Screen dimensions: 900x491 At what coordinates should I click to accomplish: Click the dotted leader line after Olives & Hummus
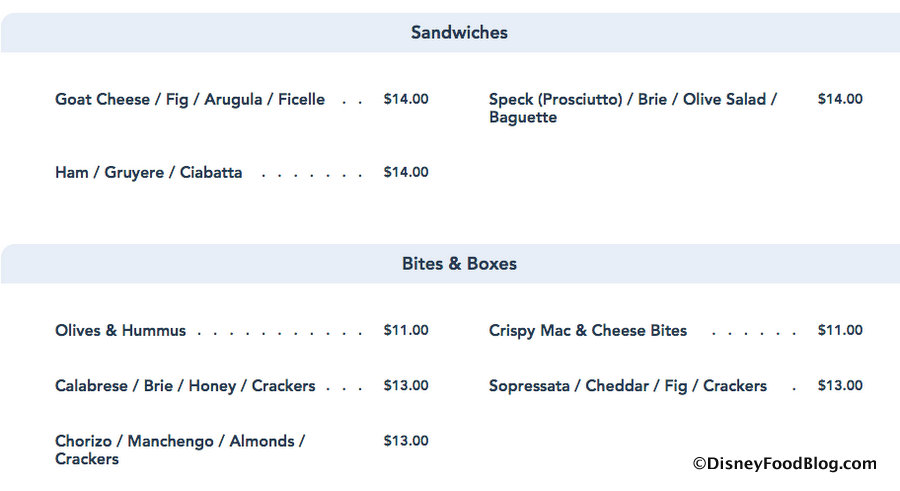click(280, 332)
